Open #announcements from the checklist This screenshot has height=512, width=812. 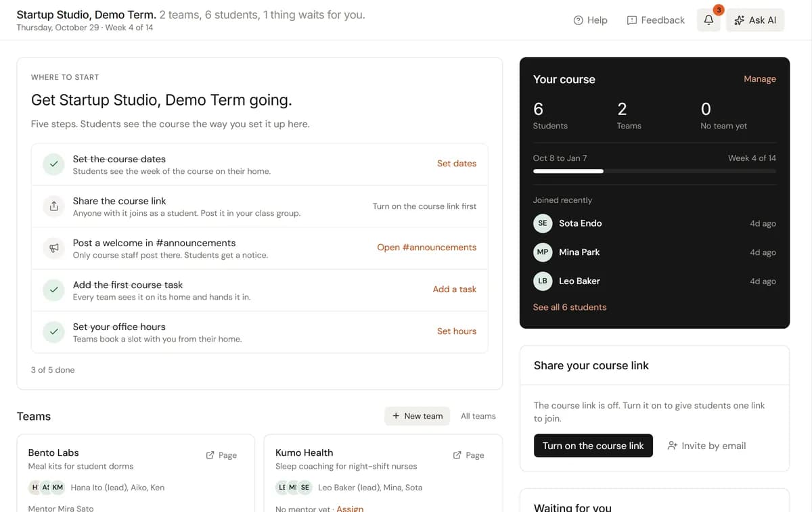[x=427, y=247]
